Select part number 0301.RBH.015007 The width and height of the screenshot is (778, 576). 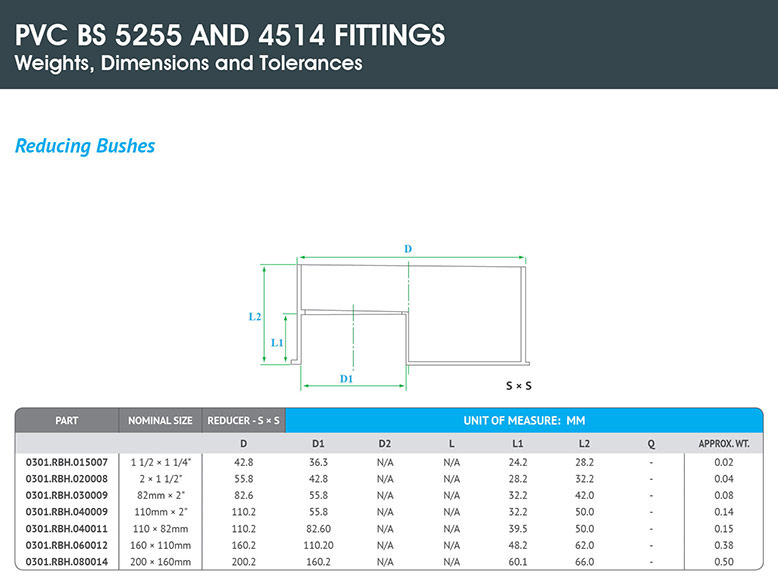point(66,462)
